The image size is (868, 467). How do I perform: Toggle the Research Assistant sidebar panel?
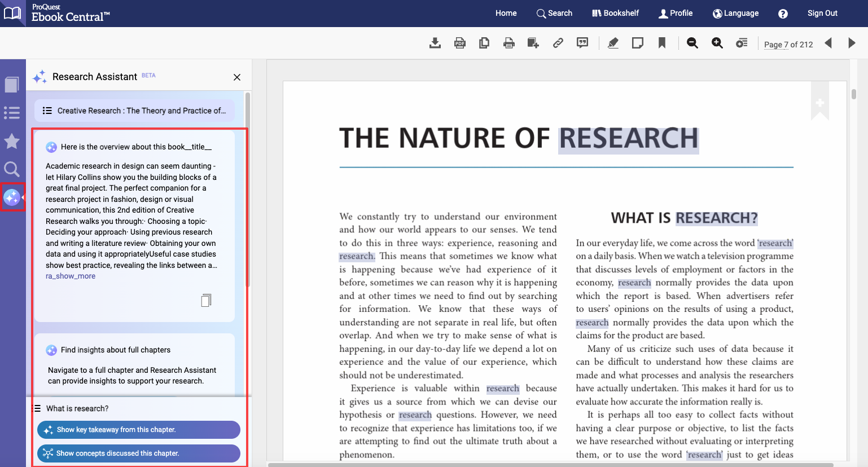tap(12, 197)
